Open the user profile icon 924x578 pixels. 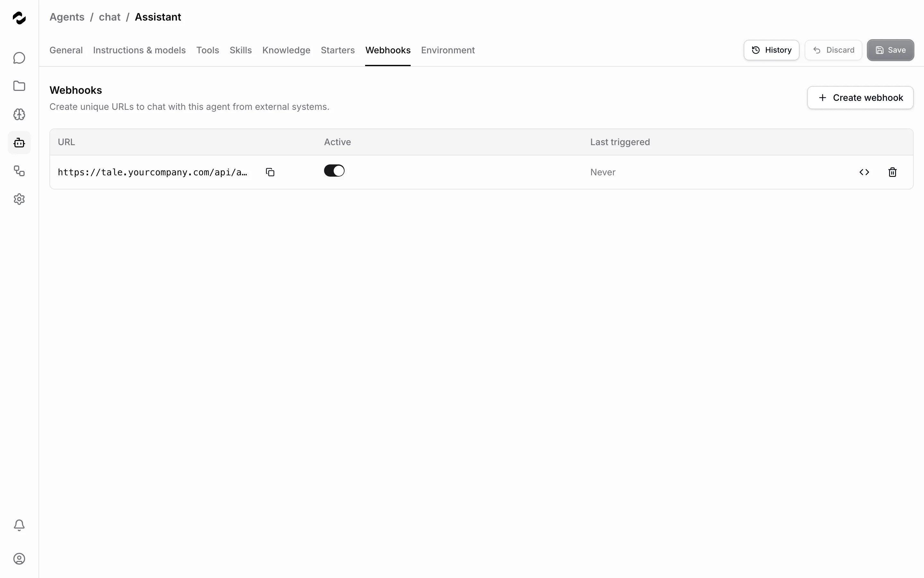click(19, 559)
